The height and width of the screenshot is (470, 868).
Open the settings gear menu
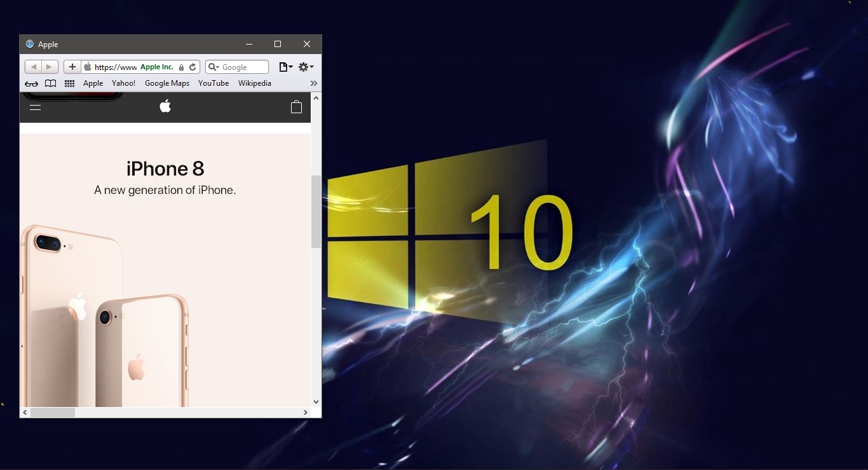(306, 67)
